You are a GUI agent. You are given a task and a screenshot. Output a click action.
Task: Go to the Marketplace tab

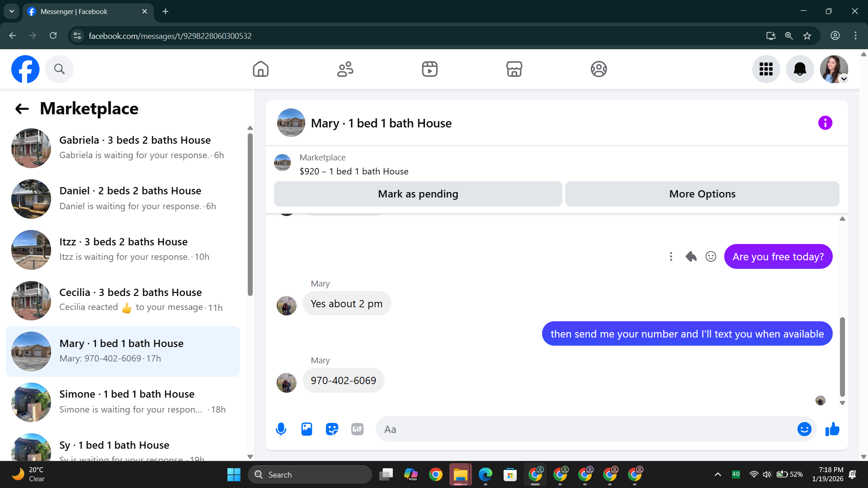[514, 69]
